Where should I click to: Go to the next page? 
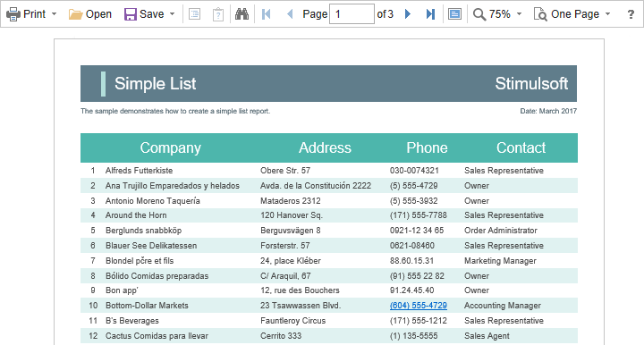pyautogui.click(x=408, y=14)
